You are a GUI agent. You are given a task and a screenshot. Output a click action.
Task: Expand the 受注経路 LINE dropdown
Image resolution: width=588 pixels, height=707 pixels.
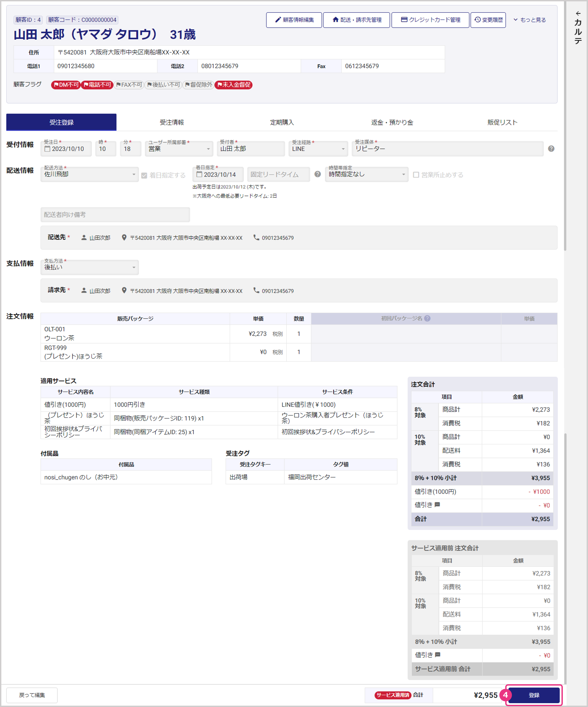point(318,149)
